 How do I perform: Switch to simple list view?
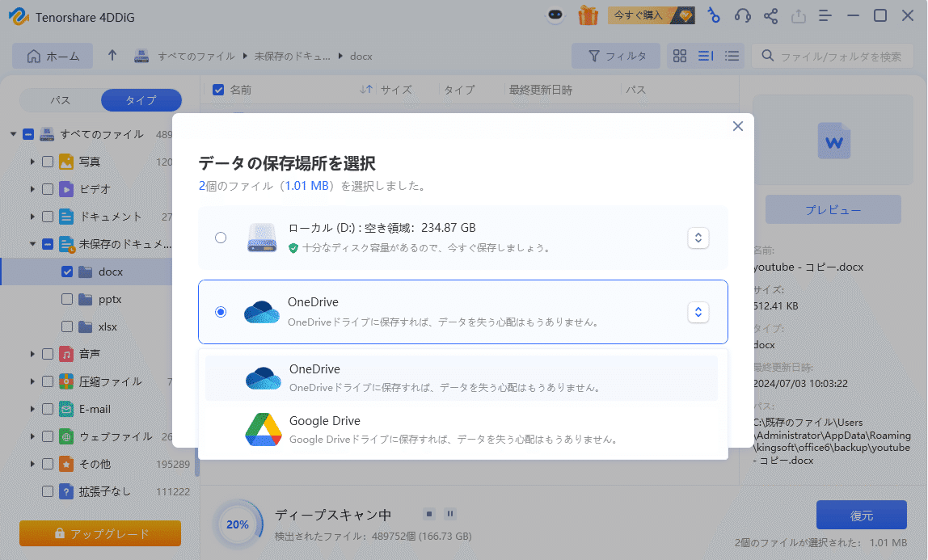tap(732, 57)
